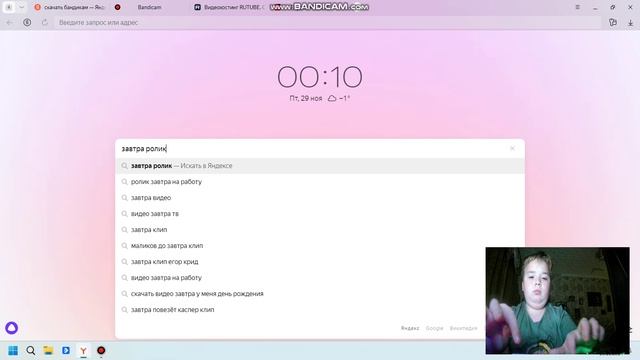This screenshot has width=640, height=360.
Task: Open the downloads icon in the toolbar
Action: (x=630, y=23)
